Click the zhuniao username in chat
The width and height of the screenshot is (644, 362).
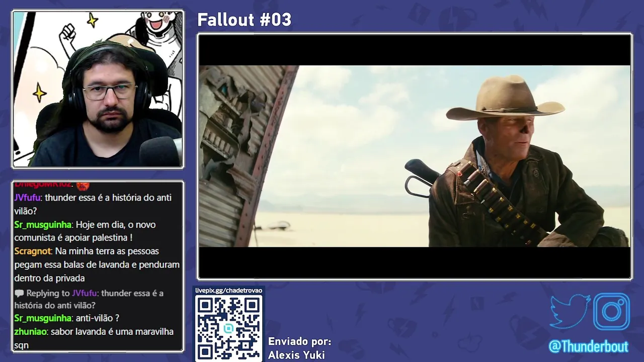coord(30,331)
